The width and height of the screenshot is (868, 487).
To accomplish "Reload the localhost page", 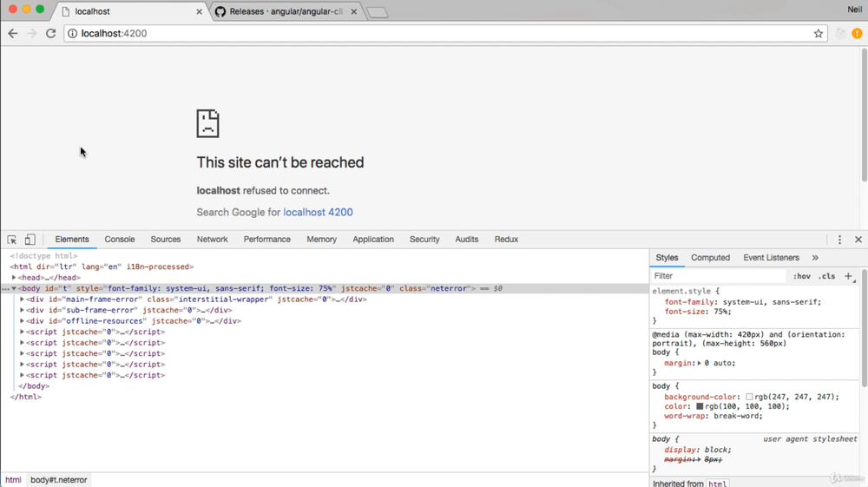I will click(x=50, y=34).
